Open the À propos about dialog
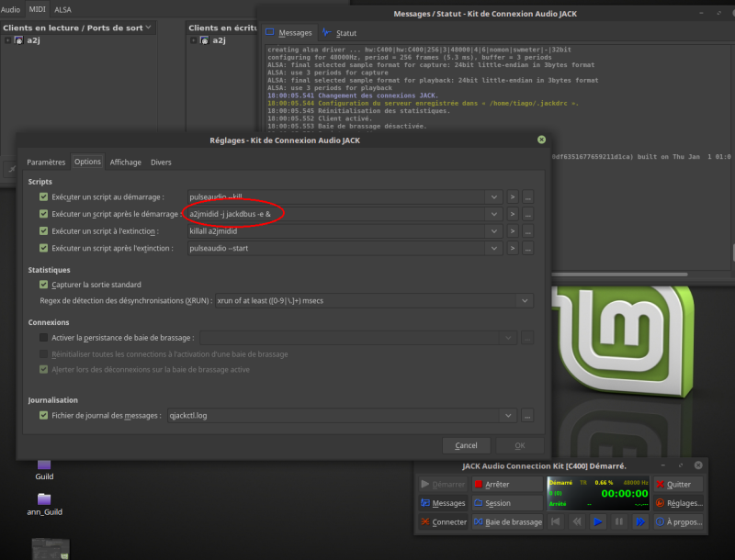 [x=678, y=521]
